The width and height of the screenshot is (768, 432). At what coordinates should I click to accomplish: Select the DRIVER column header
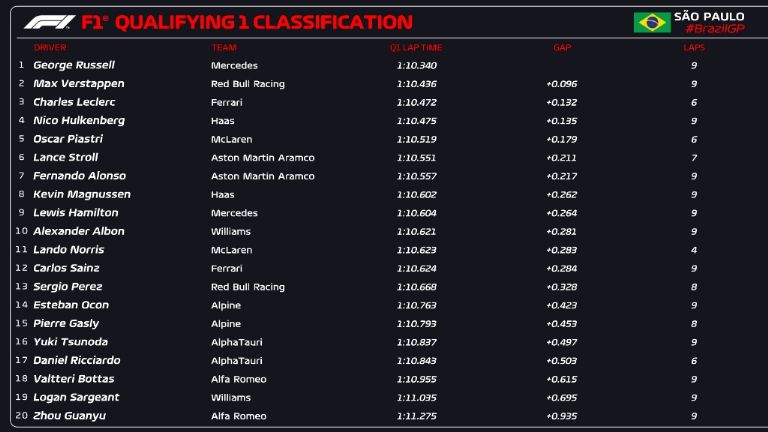pyautogui.click(x=50, y=47)
